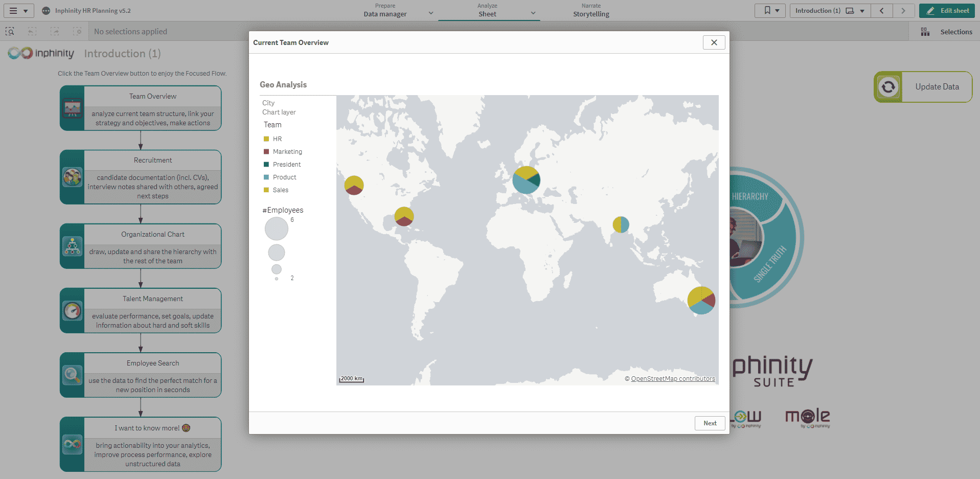Select HR yellow legend swatch
This screenshot has height=479, width=980.
tap(266, 139)
